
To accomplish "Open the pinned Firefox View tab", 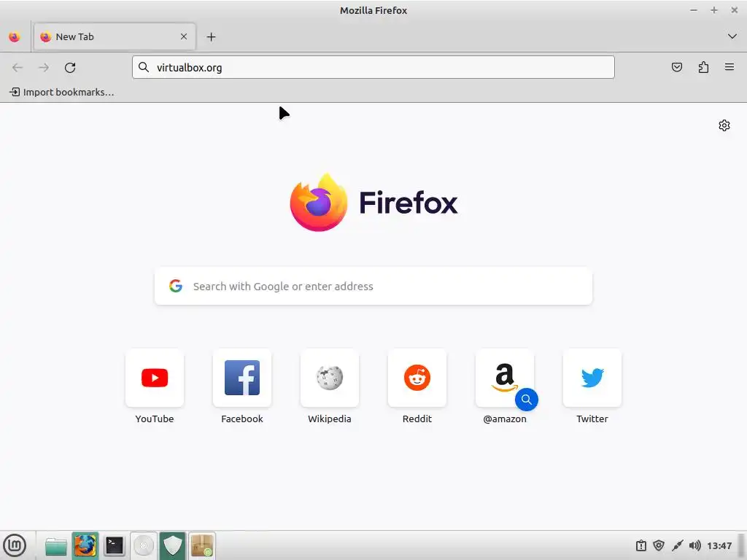I will pyautogui.click(x=15, y=36).
